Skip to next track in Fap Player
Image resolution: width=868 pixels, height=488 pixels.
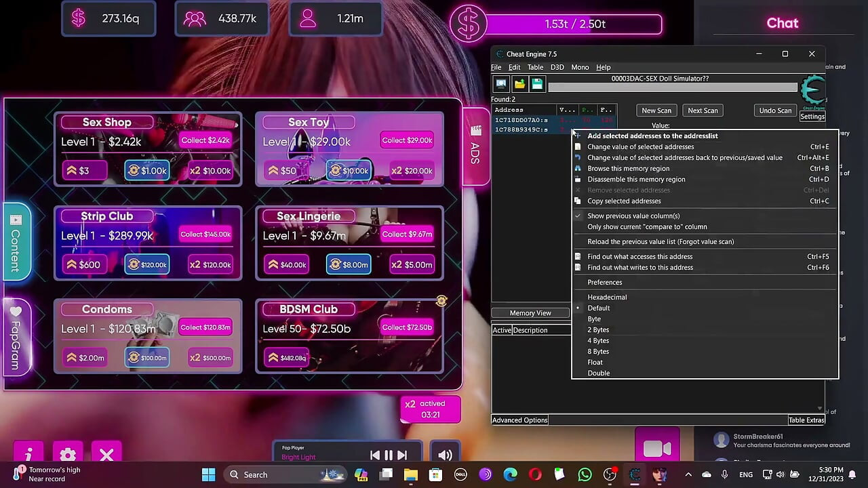tap(402, 455)
